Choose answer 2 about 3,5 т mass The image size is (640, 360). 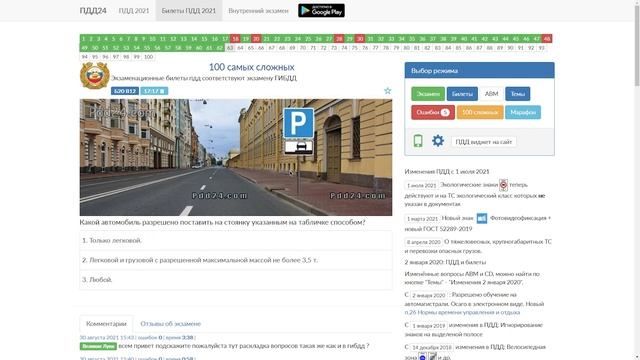tap(236, 260)
